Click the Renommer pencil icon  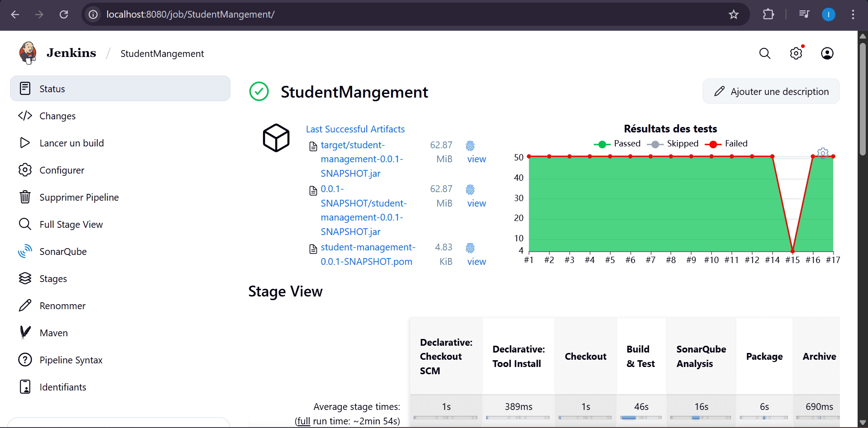(x=25, y=306)
